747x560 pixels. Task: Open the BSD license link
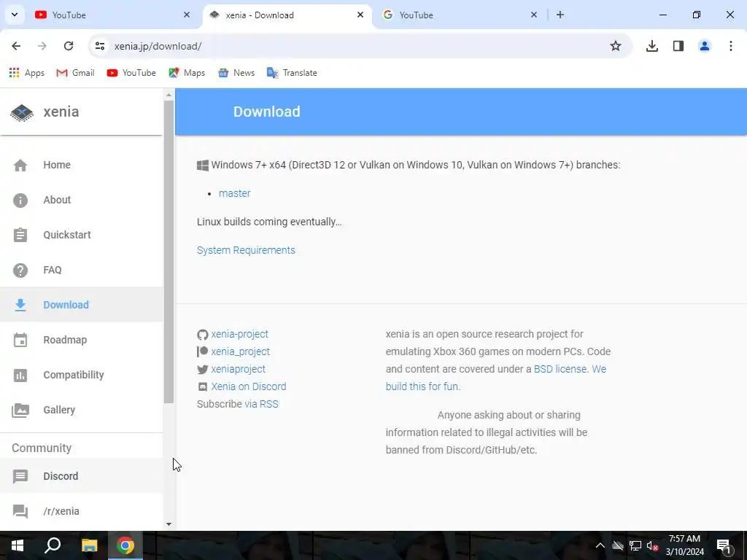[x=560, y=370]
